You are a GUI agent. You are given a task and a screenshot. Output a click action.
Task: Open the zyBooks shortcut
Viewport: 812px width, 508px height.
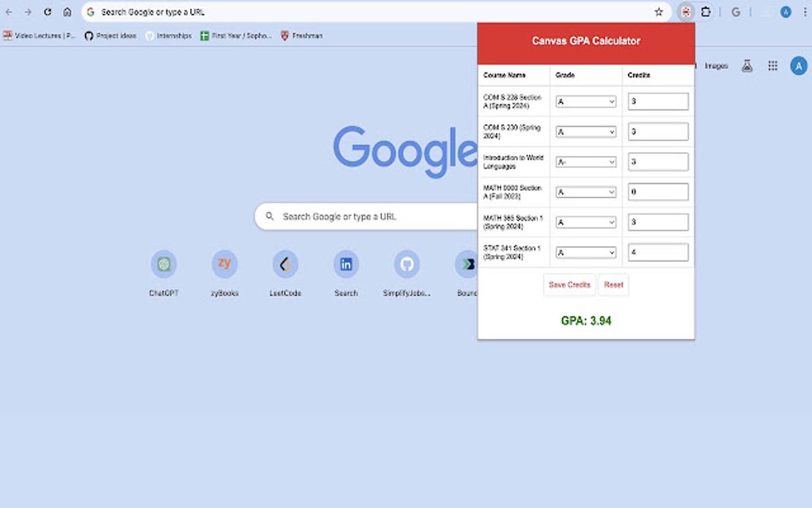[224, 264]
